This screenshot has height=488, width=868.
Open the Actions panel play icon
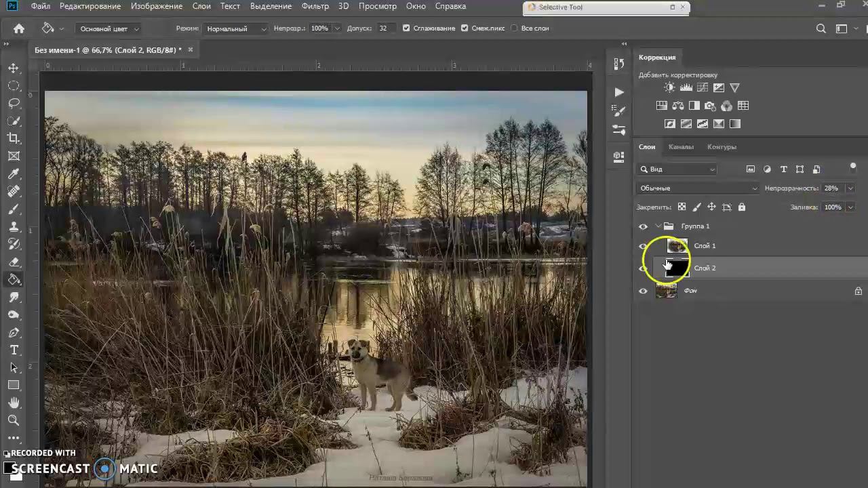618,91
